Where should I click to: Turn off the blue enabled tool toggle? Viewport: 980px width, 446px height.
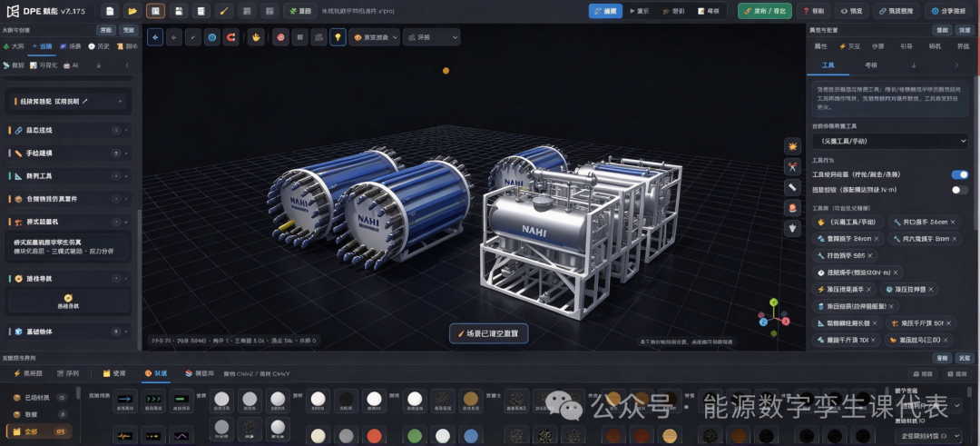pyautogui.click(x=959, y=174)
